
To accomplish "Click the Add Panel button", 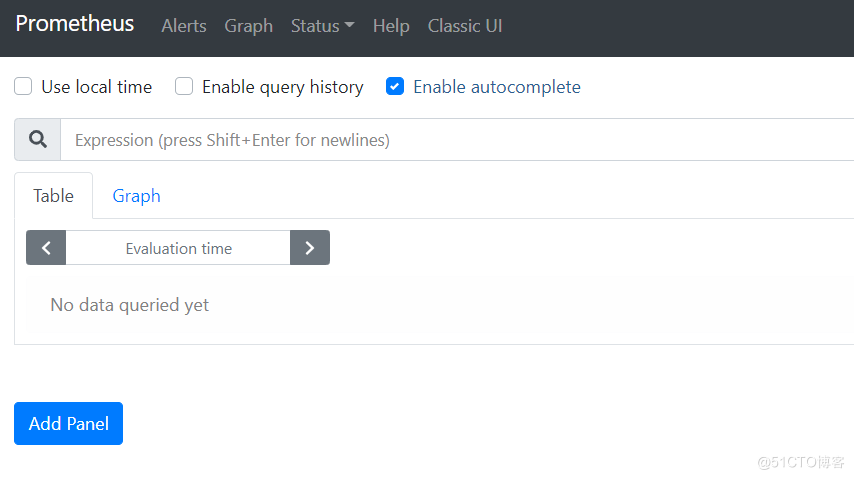I will [69, 423].
